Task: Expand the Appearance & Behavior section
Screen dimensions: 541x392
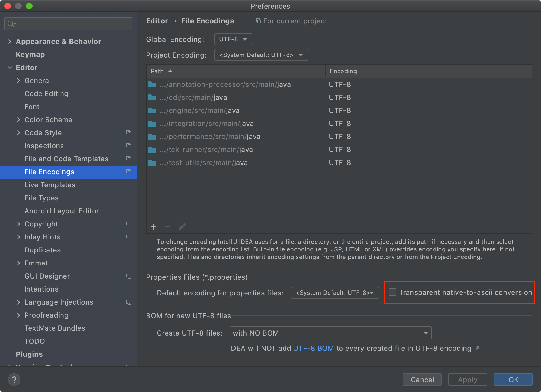Action: click(10, 42)
